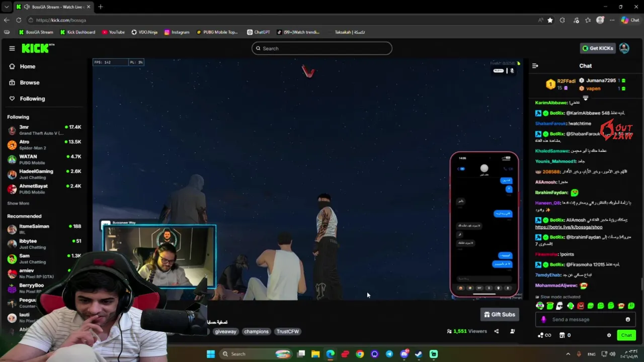Open Steam from taskbar
This screenshot has width=644, height=362.
(419, 354)
